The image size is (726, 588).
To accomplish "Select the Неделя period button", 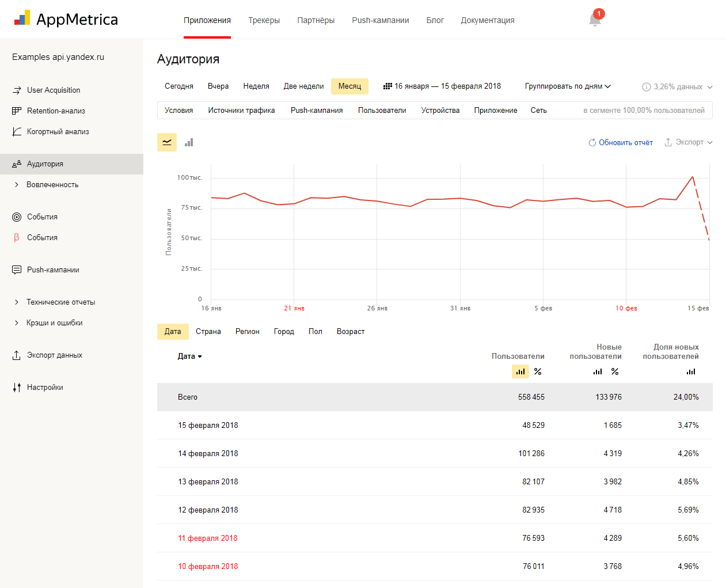I will coord(256,86).
